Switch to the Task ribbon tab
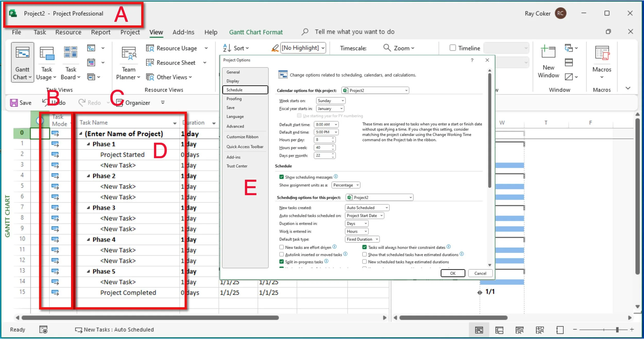 tap(40, 32)
